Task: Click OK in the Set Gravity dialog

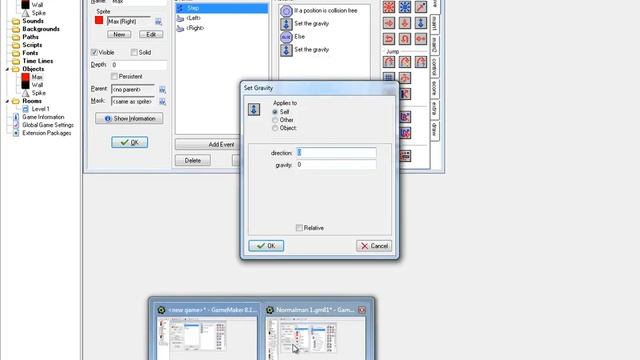Action: click(x=266, y=246)
